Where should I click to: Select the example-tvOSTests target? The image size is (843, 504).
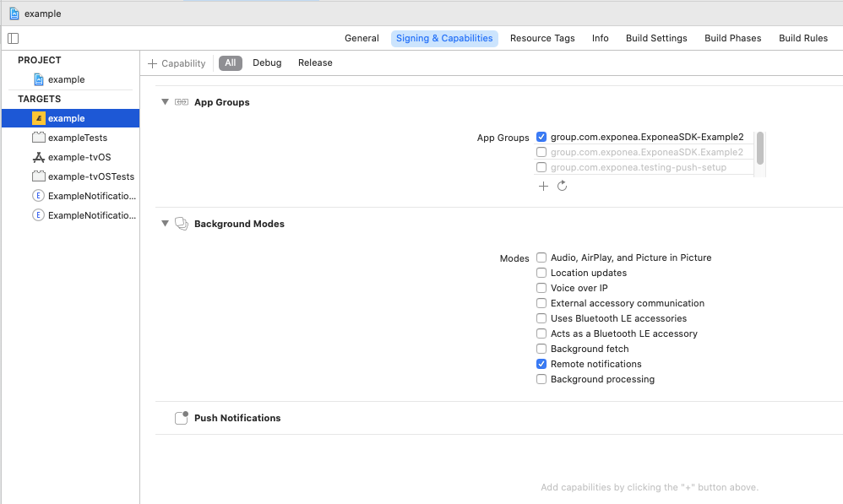point(70,176)
